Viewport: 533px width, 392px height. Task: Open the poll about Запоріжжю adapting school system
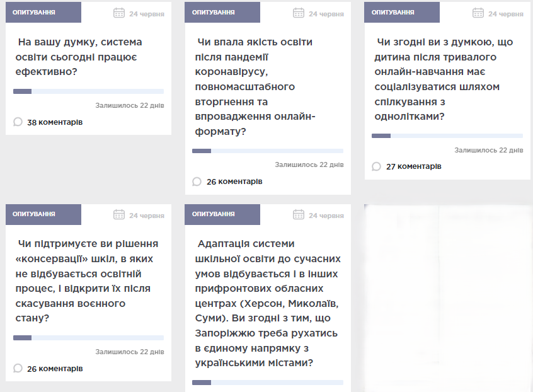tap(268, 303)
